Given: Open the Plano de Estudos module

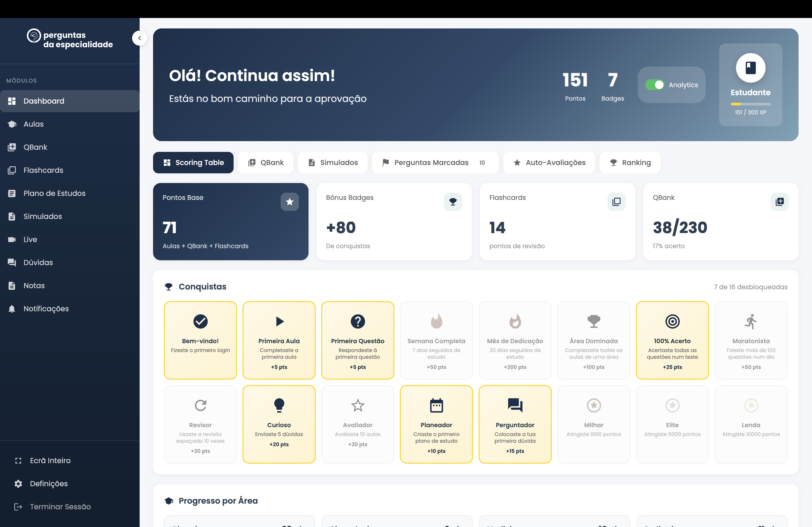Looking at the screenshot, I should click(54, 193).
